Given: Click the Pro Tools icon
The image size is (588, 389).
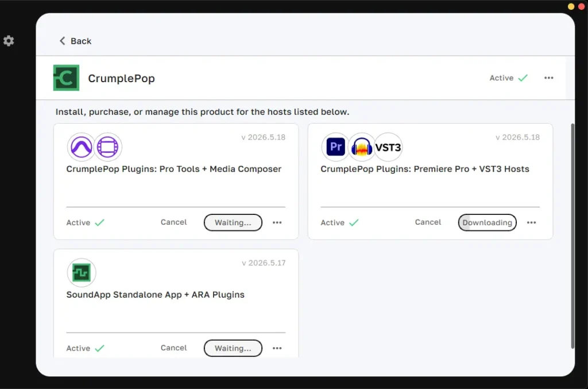Looking at the screenshot, I should pyautogui.click(x=82, y=147).
